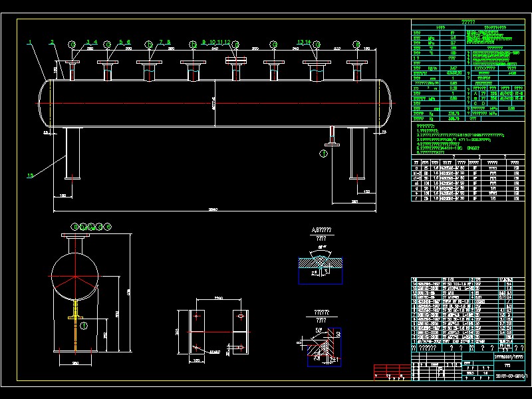The height and width of the screenshot is (399, 532).
Task: Click the vertical shell diameter dimension text
Action: [213, 104]
